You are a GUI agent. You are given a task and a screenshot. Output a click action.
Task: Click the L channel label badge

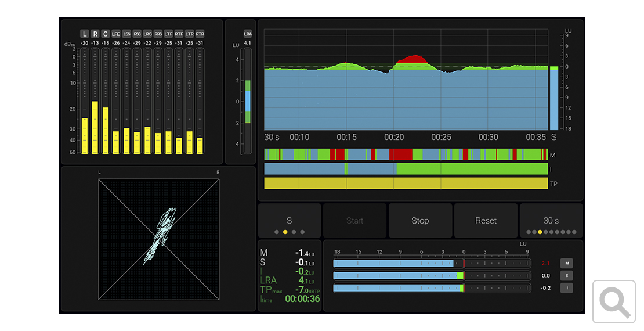[85, 34]
